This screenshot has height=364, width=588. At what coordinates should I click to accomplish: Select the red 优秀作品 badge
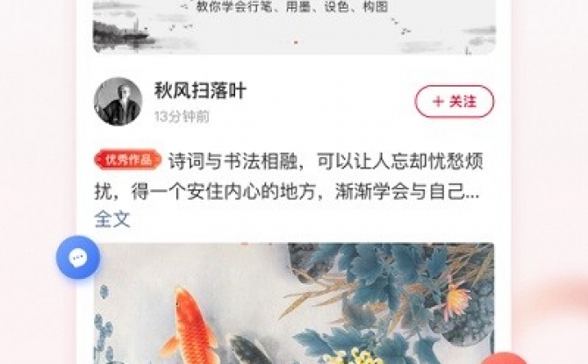[128, 160]
